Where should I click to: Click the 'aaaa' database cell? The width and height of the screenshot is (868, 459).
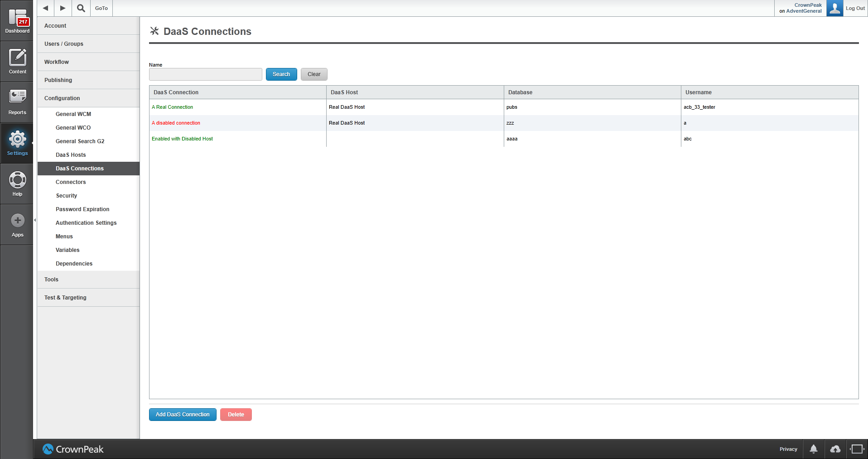click(593, 139)
